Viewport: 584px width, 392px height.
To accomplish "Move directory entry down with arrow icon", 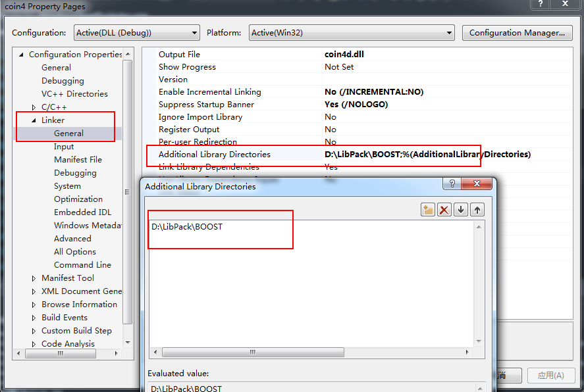I will 461,210.
